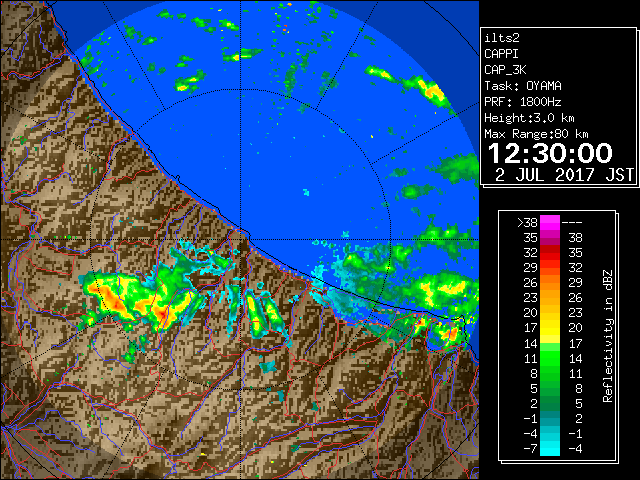Screen dimensions: 640x480
Task: Click the magenta >38 dBZ legend swatch
Action: tap(550, 222)
